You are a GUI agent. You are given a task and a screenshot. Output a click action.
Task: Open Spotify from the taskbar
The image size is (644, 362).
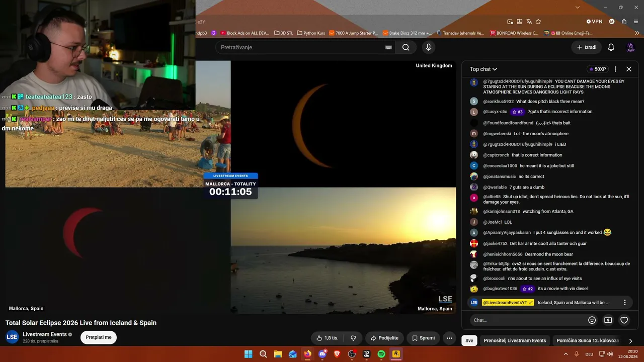[x=381, y=354]
